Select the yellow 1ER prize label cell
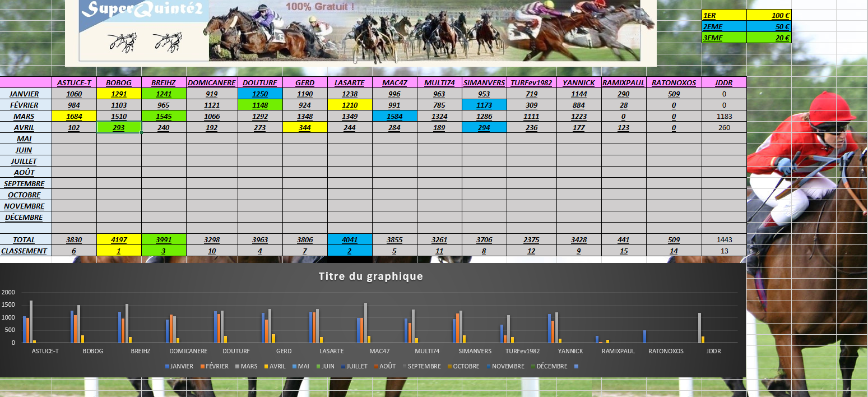This screenshot has width=868, height=397. coord(724,15)
